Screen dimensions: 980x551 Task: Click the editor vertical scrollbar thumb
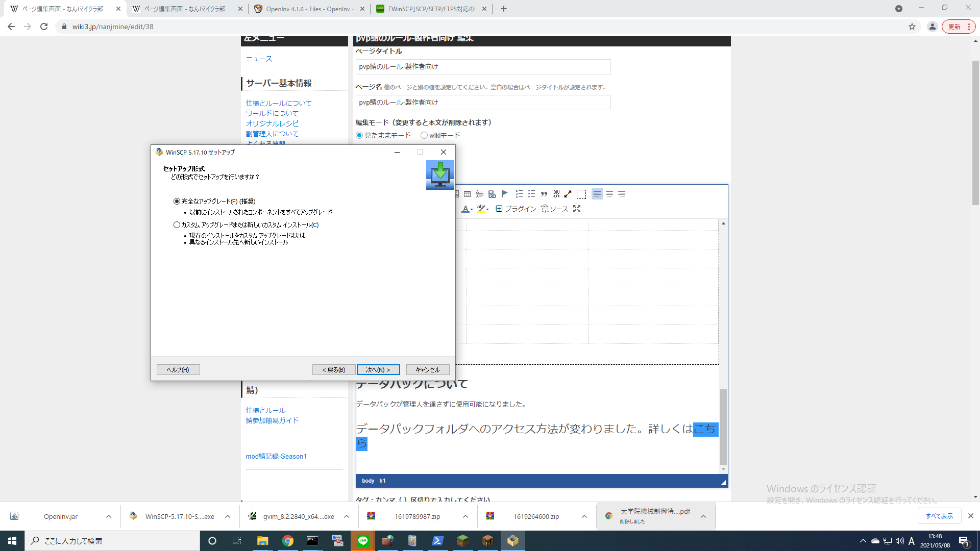pyautogui.click(x=723, y=427)
